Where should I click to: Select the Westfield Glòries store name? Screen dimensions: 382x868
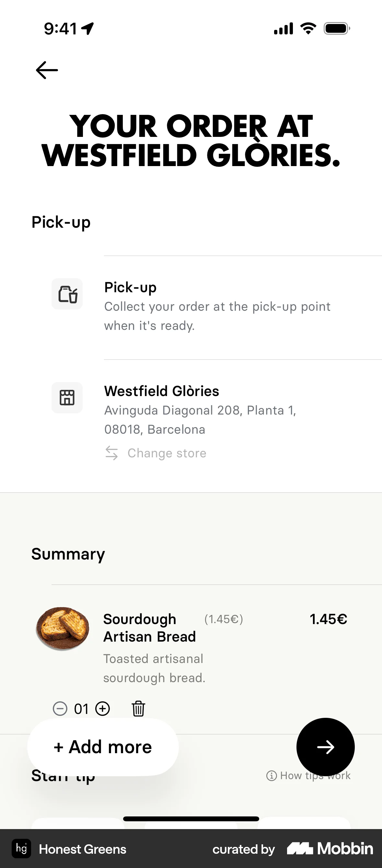tap(162, 391)
